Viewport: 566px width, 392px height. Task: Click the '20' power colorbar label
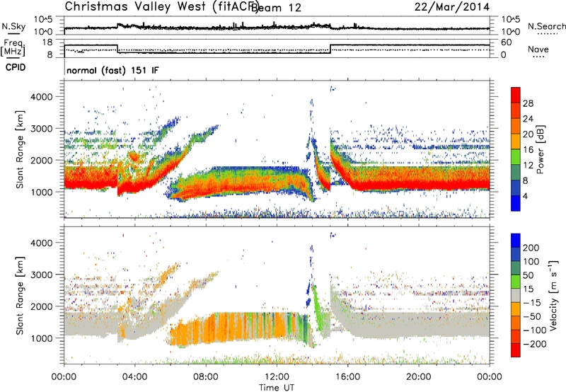point(528,134)
